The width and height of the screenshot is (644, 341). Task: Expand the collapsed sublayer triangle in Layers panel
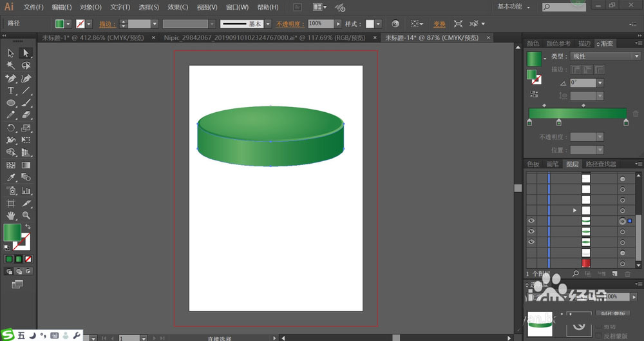574,210
